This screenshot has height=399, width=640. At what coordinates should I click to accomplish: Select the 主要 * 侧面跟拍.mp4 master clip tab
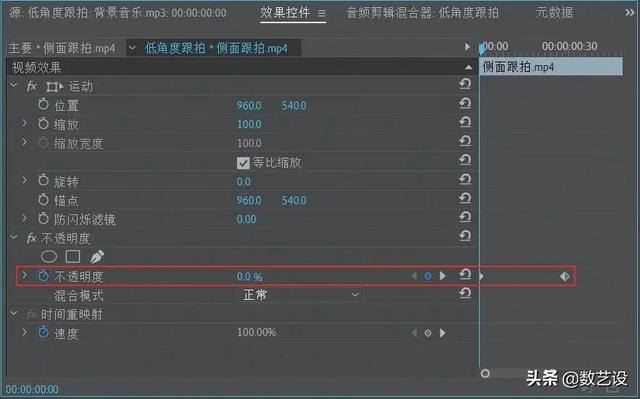(x=62, y=48)
